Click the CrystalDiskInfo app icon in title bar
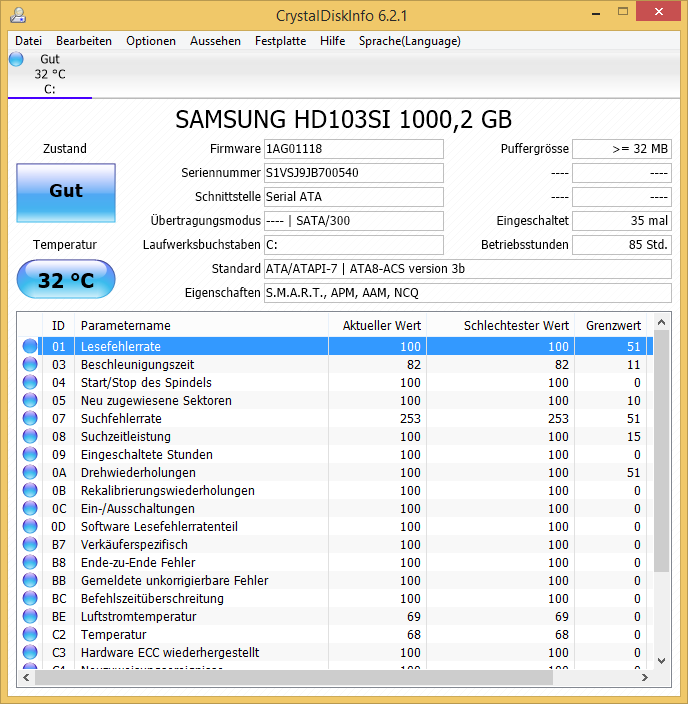688x704 pixels. (x=18, y=15)
